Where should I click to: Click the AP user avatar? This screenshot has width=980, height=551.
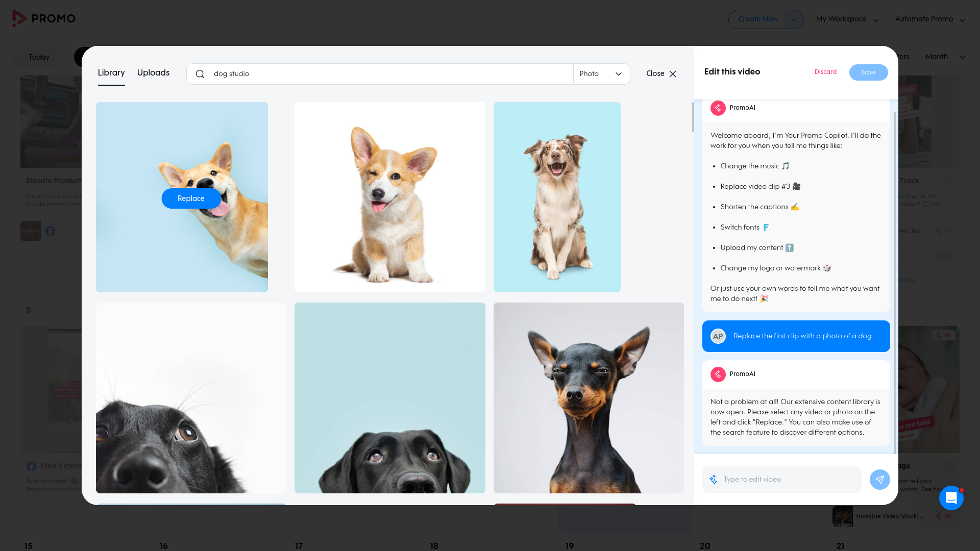[718, 336]
